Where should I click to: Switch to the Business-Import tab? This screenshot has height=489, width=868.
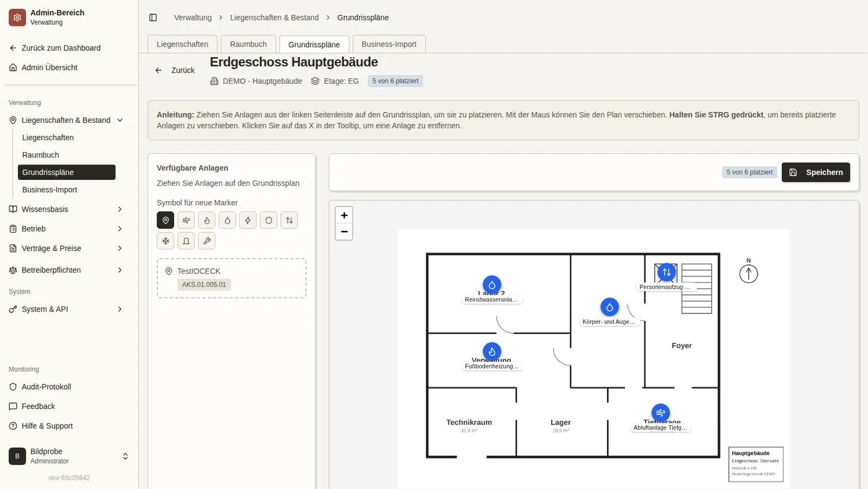coord(389,44)
